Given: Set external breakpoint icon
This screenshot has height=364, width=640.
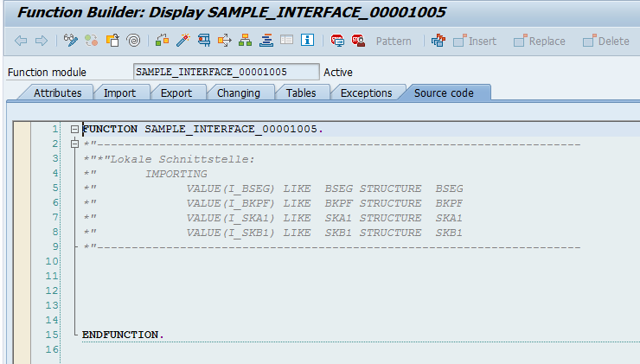Looking at the screenshot, I should (358, 41).
